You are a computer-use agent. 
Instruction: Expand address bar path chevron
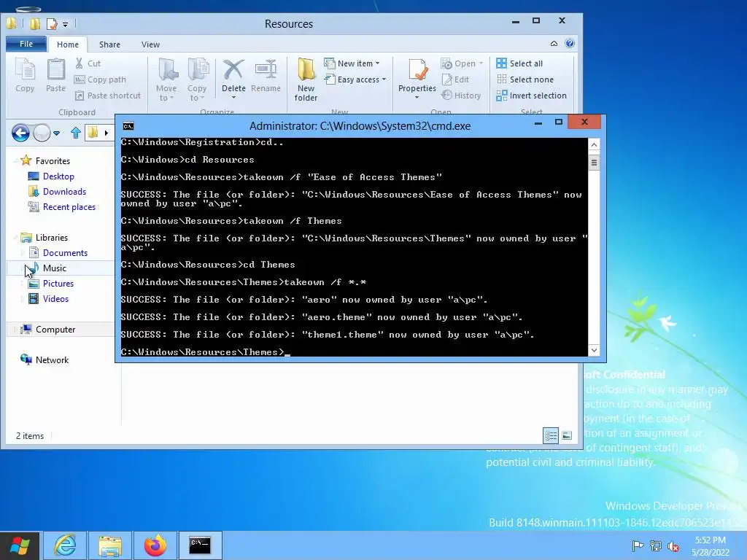click(x=107, y=133)
